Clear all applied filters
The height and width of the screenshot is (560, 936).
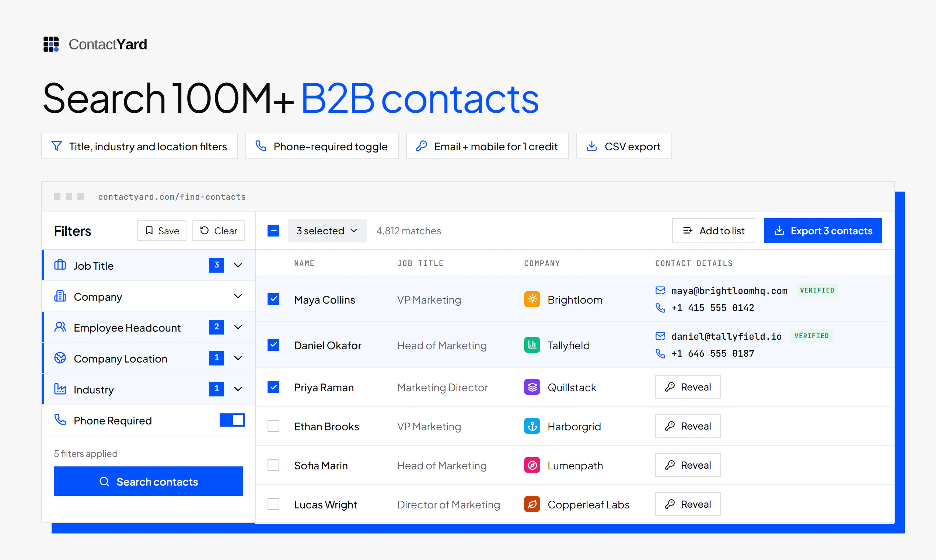coord(218,231)
